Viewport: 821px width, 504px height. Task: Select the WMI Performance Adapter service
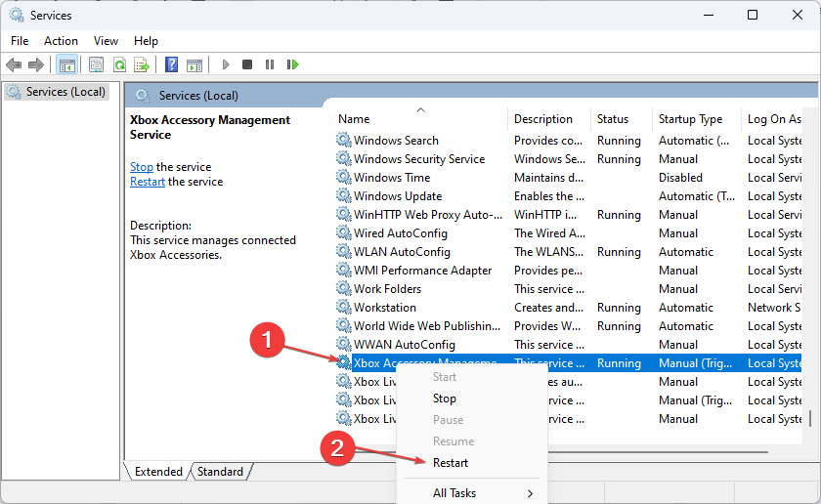click(422, 271)
